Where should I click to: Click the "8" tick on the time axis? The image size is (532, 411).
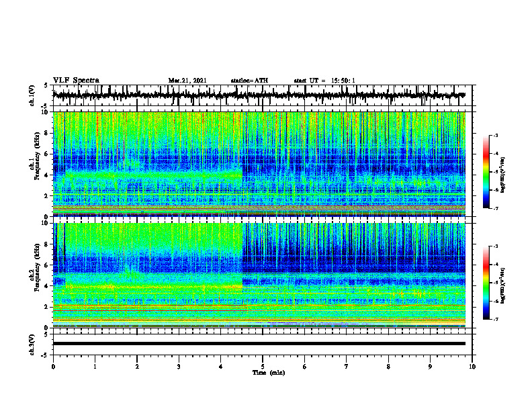(388, 367)
